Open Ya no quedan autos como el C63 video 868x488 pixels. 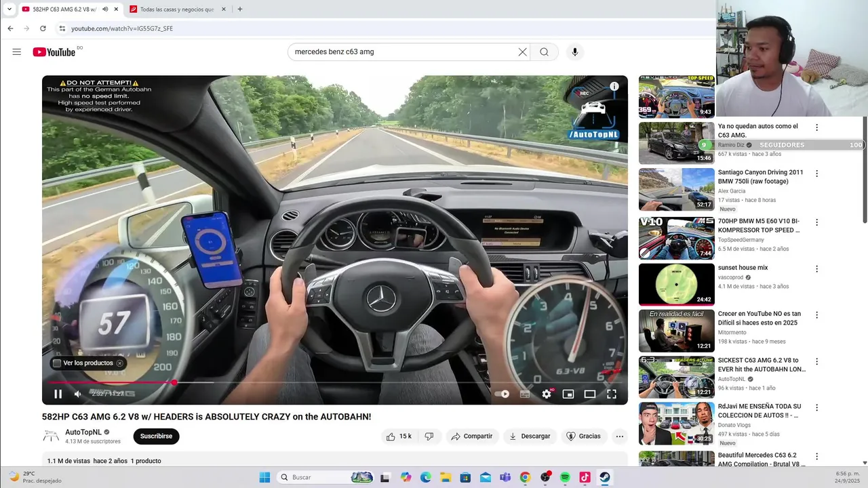coord(758,131)
